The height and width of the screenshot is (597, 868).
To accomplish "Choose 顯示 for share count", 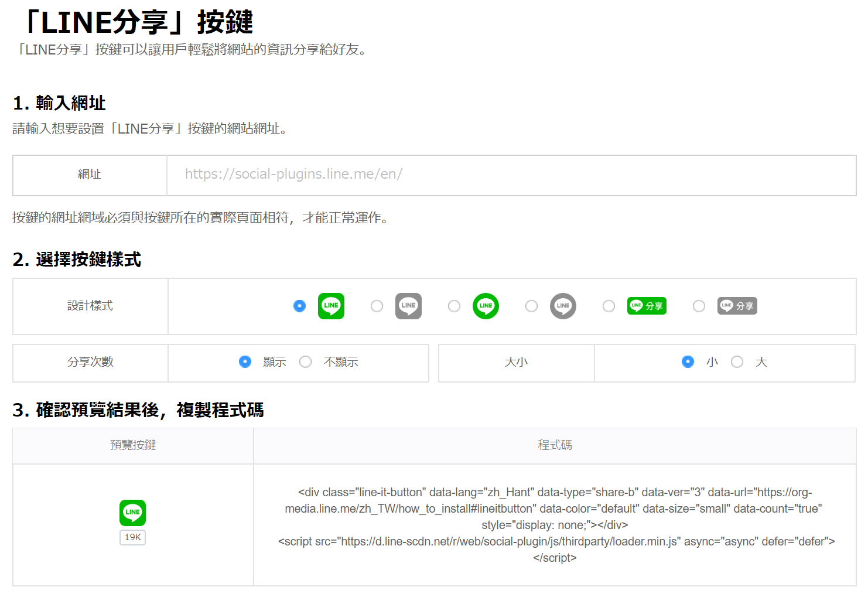I will pyautogui.click(x=245, y=362).
